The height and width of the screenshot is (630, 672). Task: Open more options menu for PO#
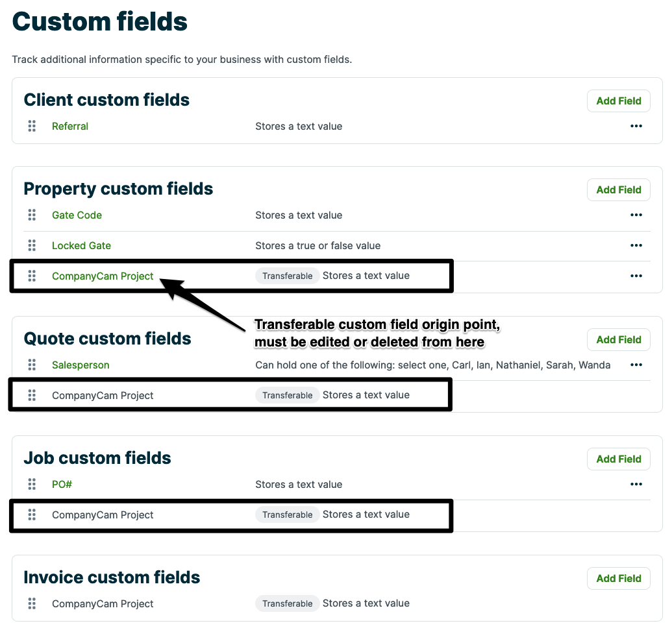point(636,485)
